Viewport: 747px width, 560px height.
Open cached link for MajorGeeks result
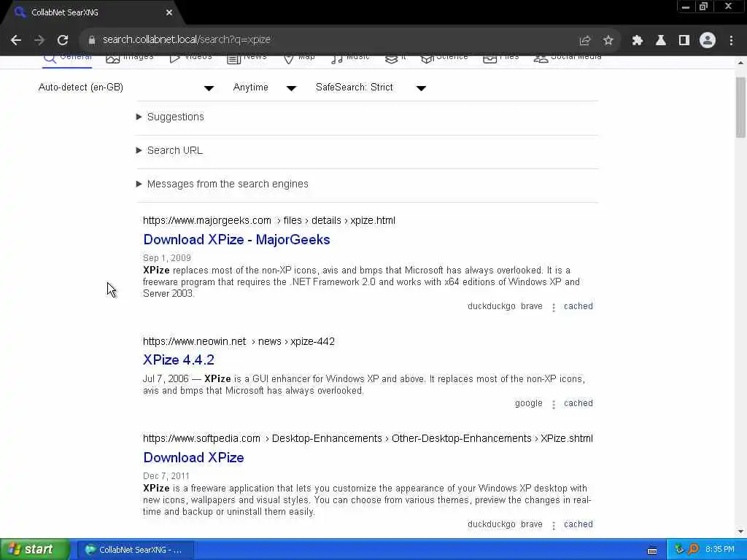[578, 306]
